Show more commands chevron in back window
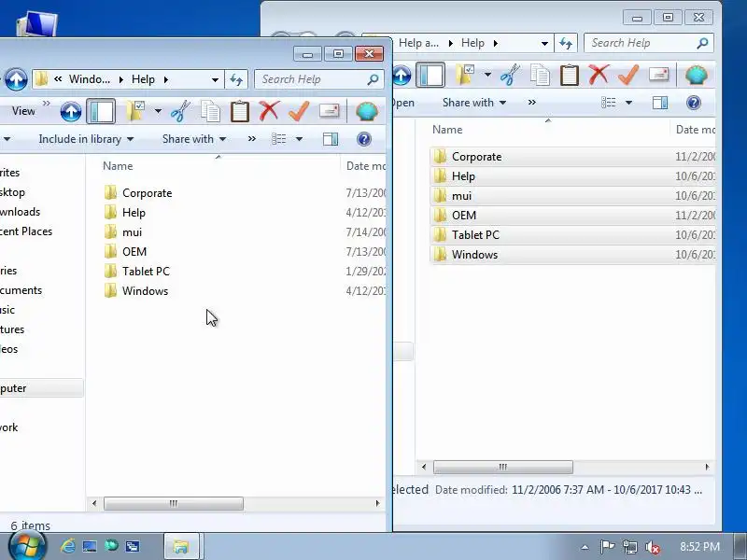The width and height of the screenshot is (747, 560). [532, 103]
